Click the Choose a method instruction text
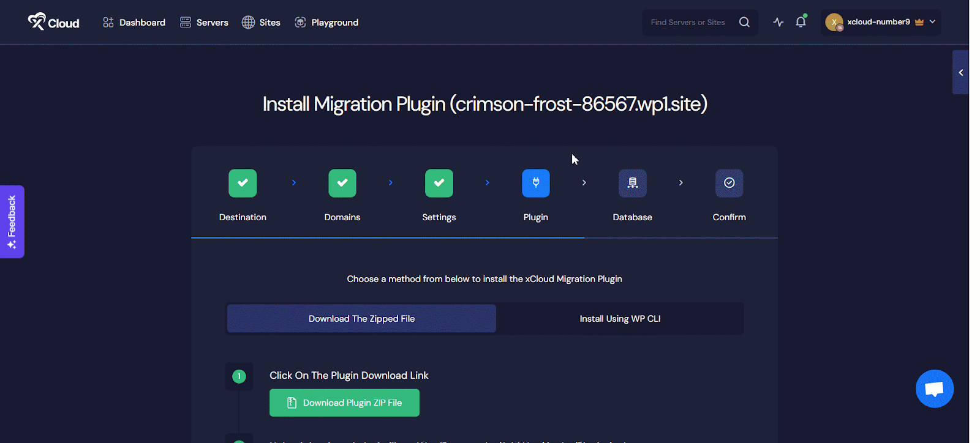Screen dimensions: 980x443 tap(484, 279)
